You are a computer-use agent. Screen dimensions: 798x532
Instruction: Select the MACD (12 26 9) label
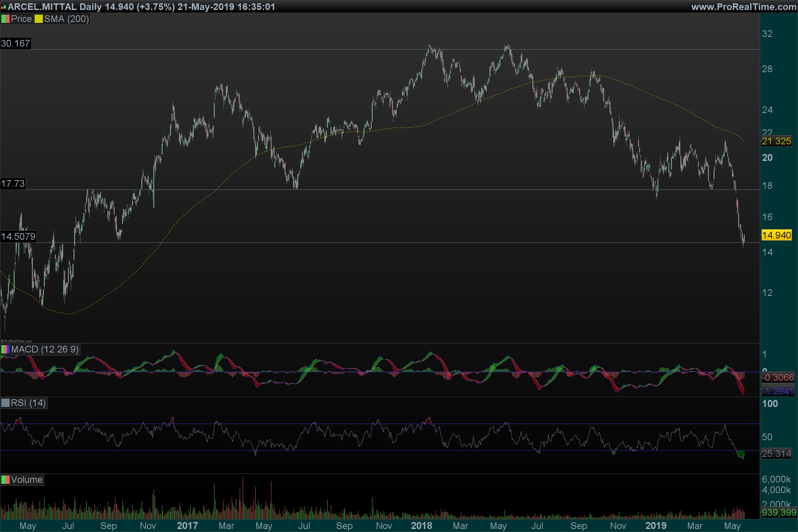[x=45, y=349]
